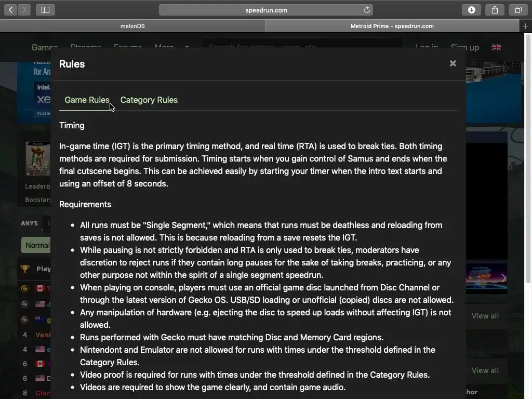
Task: Click the first View all link on the right
Action: [x=485, y=316]
